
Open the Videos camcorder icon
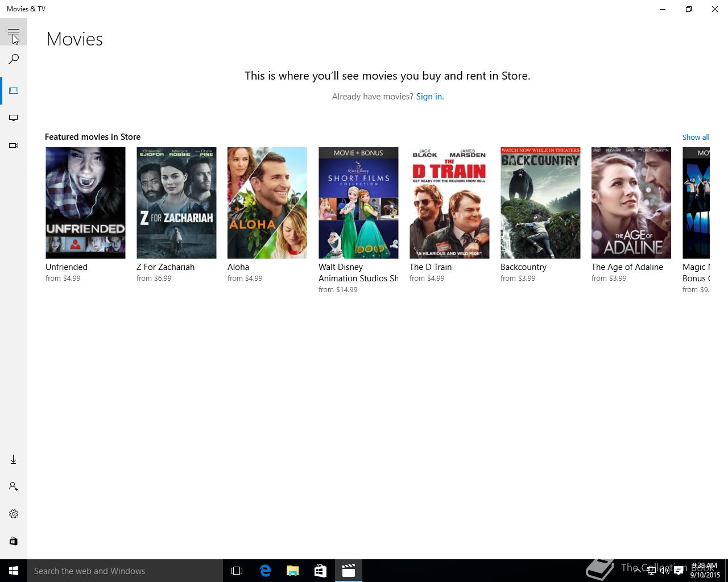tap(14, 145)
